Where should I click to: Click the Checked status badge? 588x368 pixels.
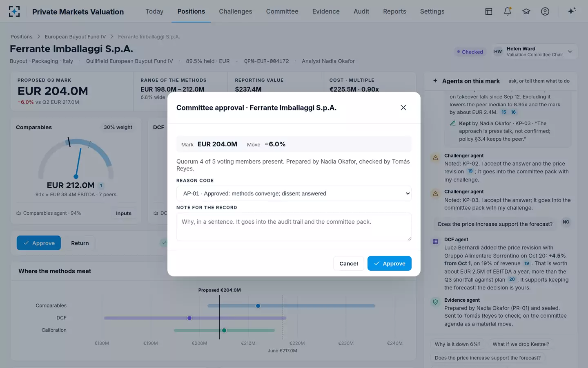click(x=470, y=52)
